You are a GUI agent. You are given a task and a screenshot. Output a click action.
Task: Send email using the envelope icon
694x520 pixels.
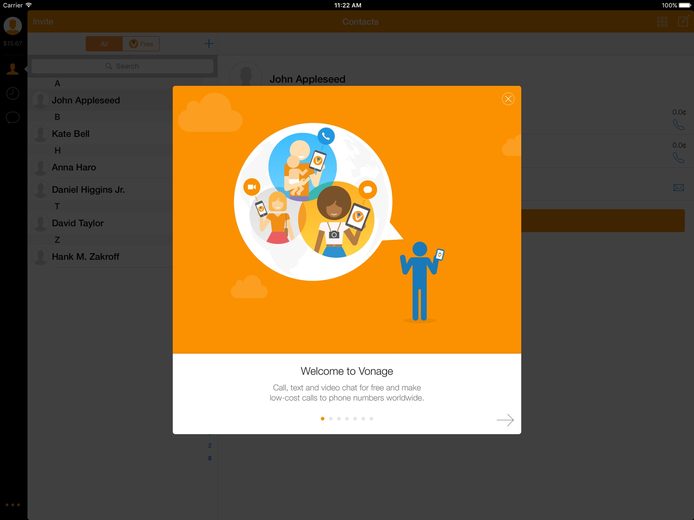tap(678, 188)
